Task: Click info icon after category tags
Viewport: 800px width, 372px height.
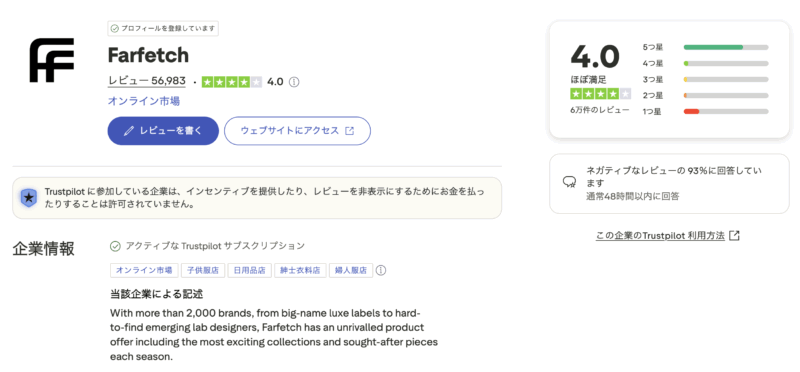Action: pos(381,270)
